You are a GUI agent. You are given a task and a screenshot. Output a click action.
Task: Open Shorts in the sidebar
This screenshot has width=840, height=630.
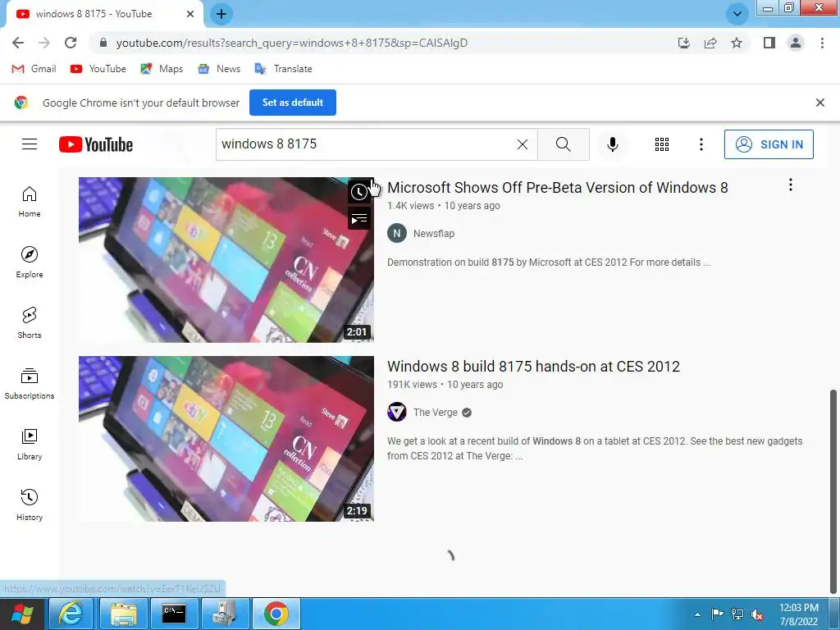[x=30, y=323]
